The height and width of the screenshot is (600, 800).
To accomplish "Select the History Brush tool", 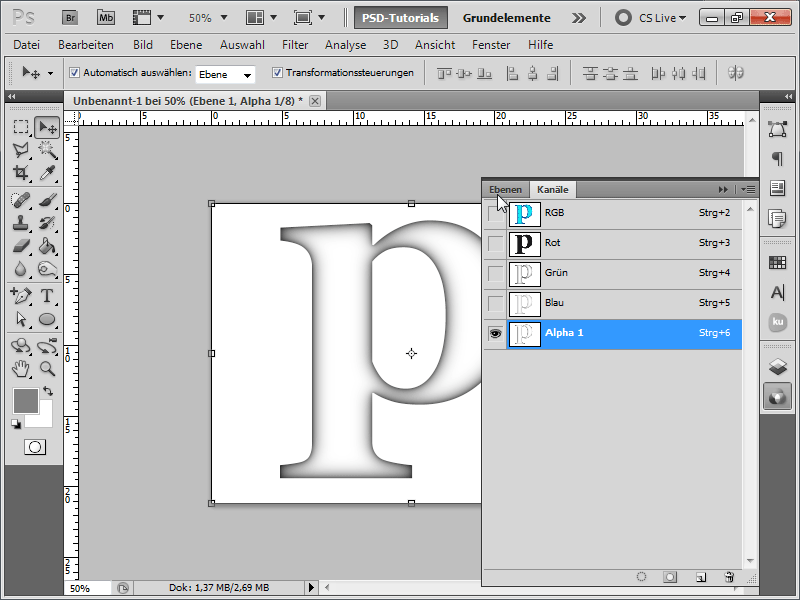I will [47, 223].
